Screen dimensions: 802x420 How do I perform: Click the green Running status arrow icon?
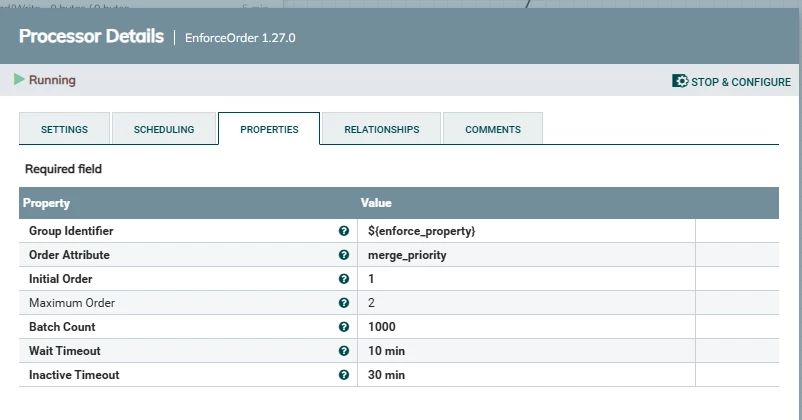[19, 79]
